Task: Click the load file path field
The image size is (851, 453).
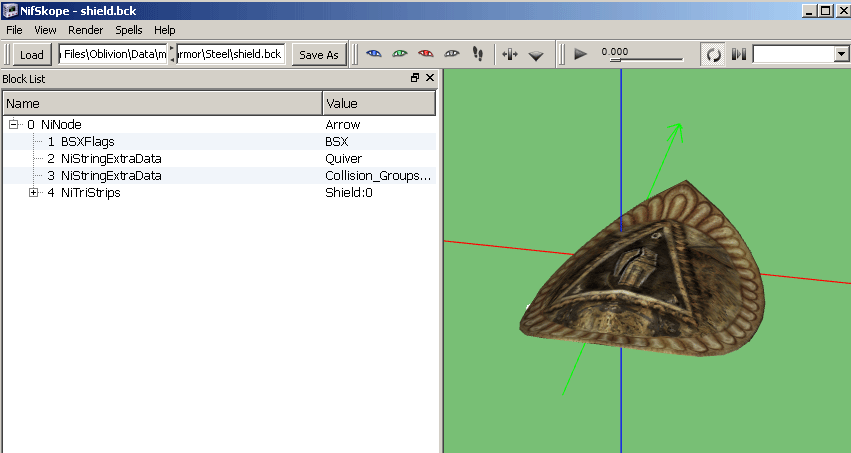Action: 113,54
